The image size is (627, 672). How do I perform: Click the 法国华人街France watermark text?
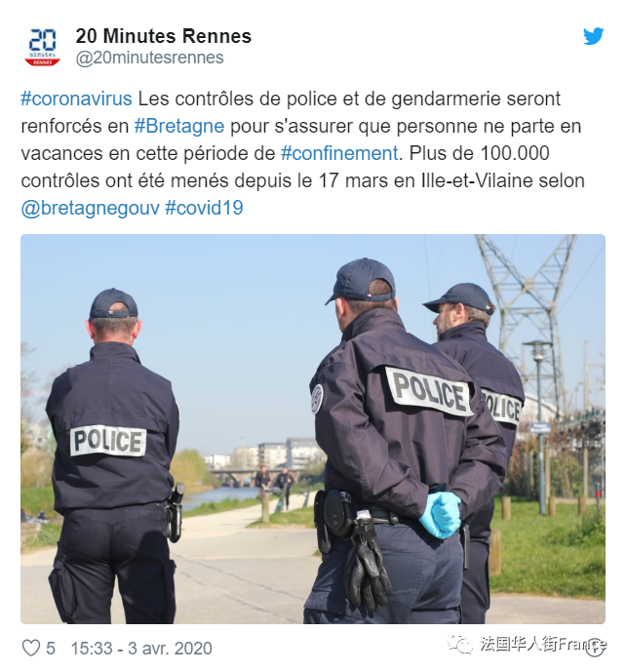tap(542, 644)
